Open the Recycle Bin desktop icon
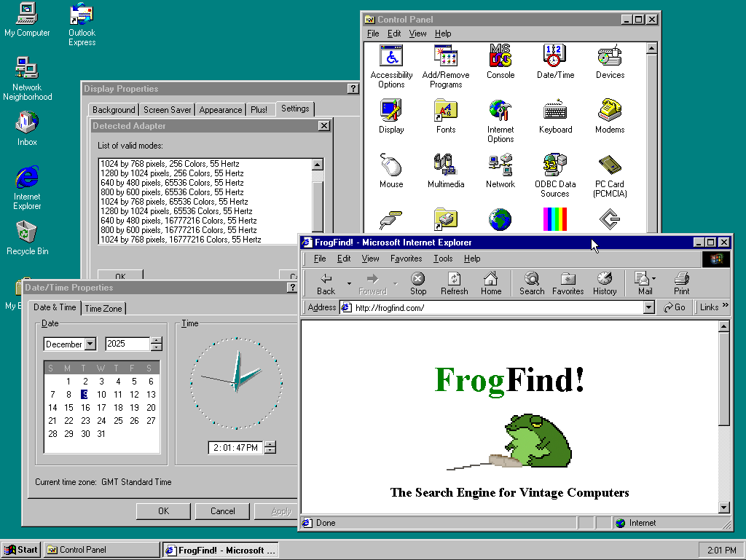 click(27, 233)
